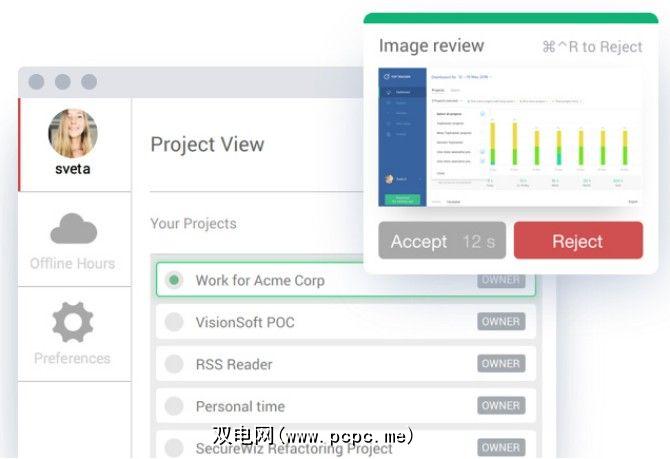Click OWNER badge on RSS Reader

[x=501, y=363]
